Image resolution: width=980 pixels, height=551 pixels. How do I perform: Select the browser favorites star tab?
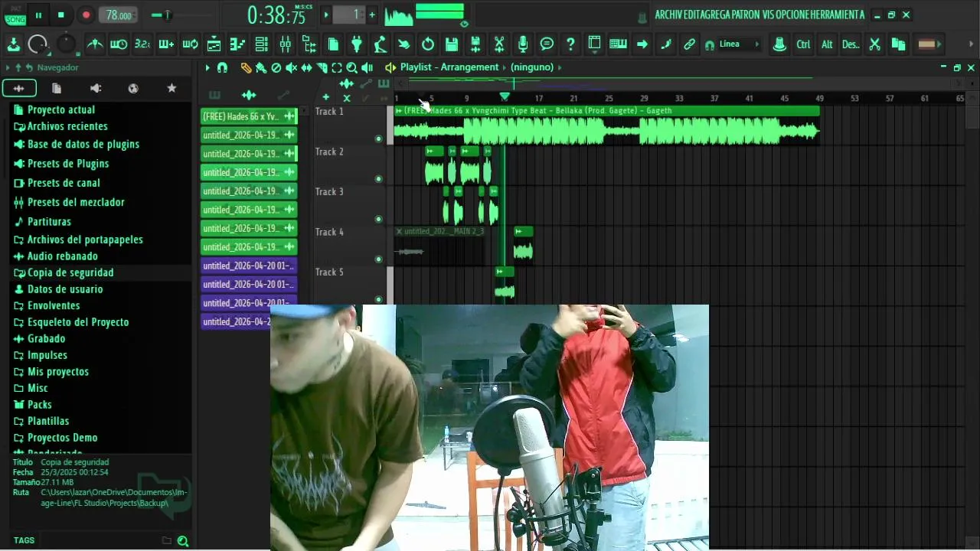[171, 89]
